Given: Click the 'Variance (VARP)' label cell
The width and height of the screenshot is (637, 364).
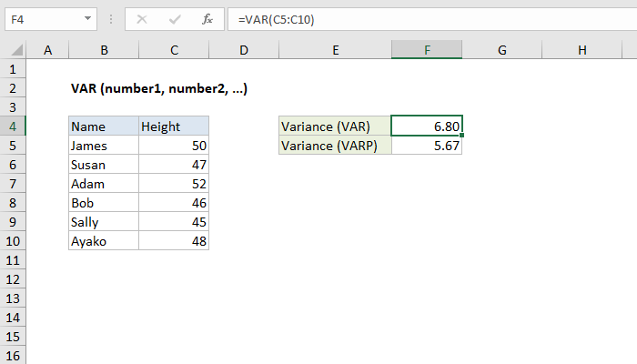Looking at the screenshot, I should tap(335, 146).
